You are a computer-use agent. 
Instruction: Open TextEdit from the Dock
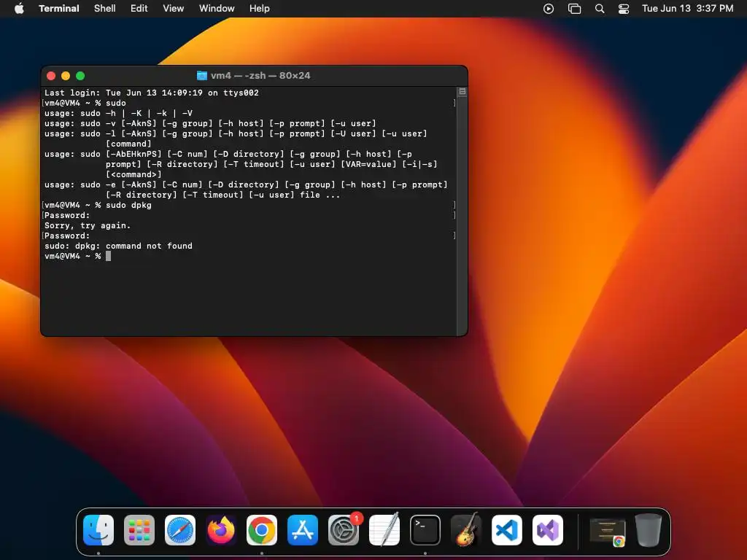pos(384,530)
